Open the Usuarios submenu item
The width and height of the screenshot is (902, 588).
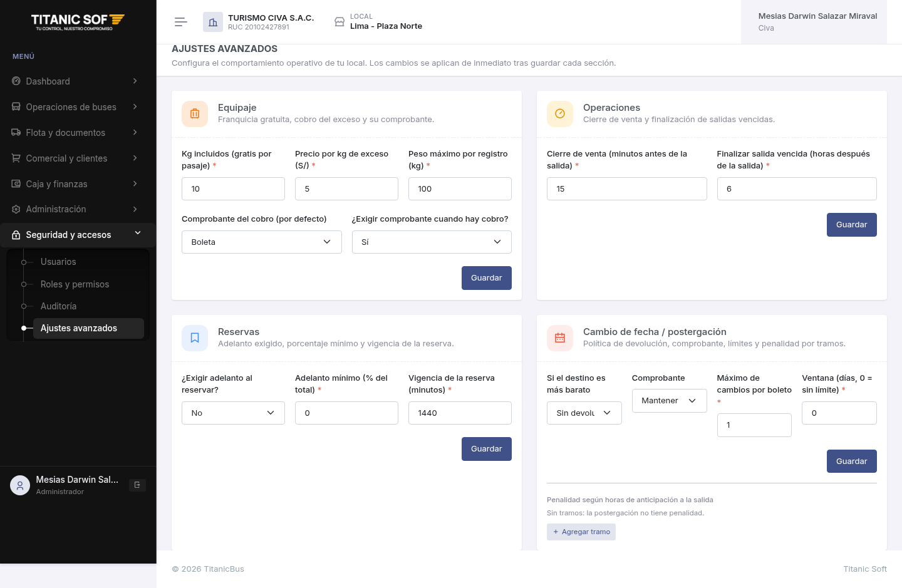58,262
